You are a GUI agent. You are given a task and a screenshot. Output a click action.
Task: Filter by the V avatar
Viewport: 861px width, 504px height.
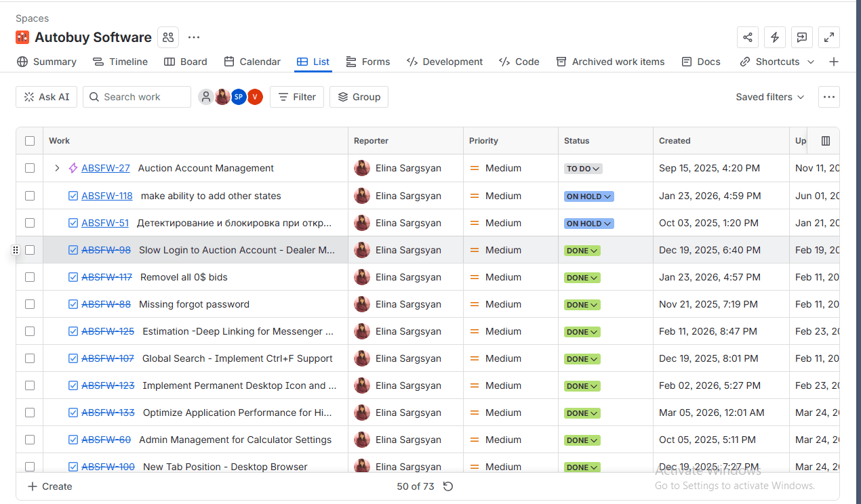tap(255, 97)
